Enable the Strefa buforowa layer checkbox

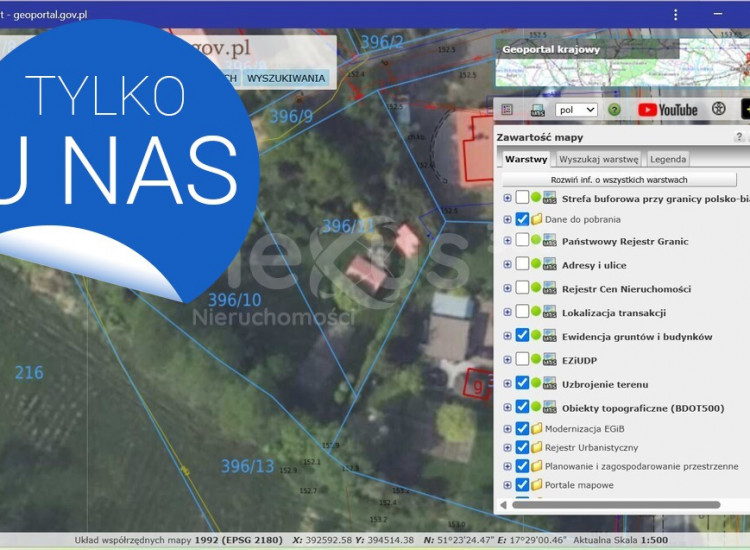tap(522, 198)
